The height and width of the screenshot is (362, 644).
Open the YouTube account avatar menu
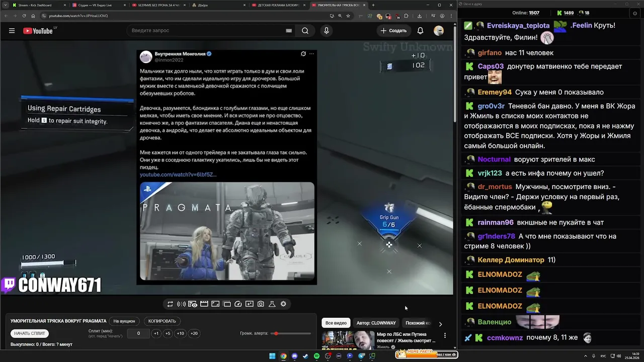coord(439,31)
